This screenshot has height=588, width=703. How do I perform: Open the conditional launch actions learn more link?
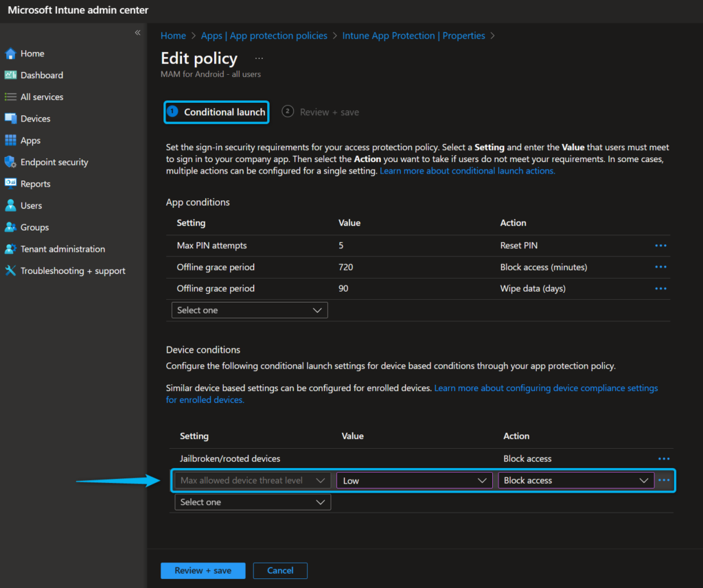point(467,170)
